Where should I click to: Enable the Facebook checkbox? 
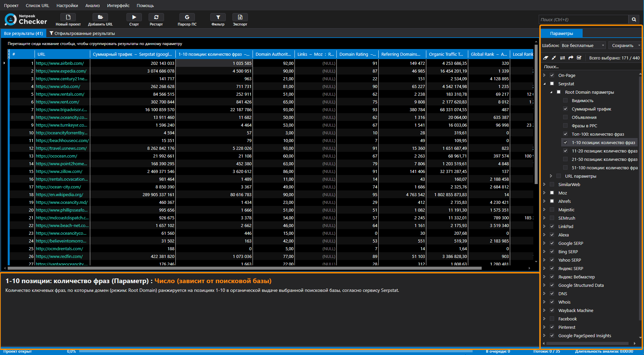[x=552, y=319]
